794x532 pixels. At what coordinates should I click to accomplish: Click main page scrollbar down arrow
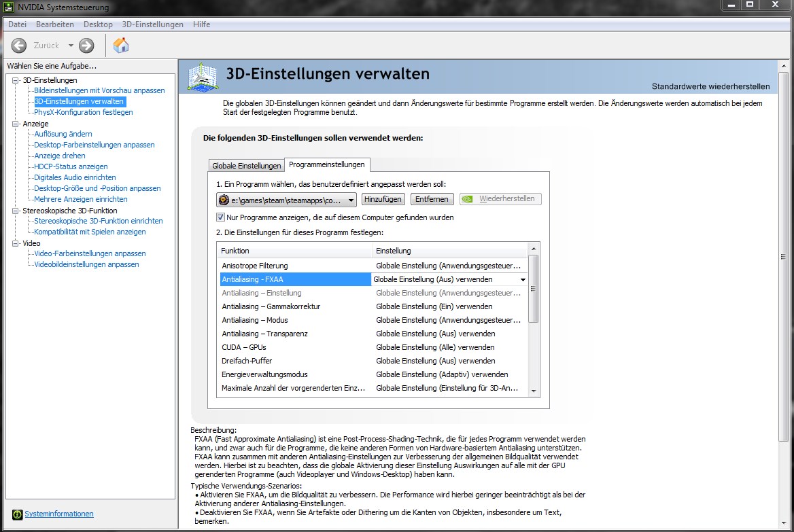tap(783, 523)
